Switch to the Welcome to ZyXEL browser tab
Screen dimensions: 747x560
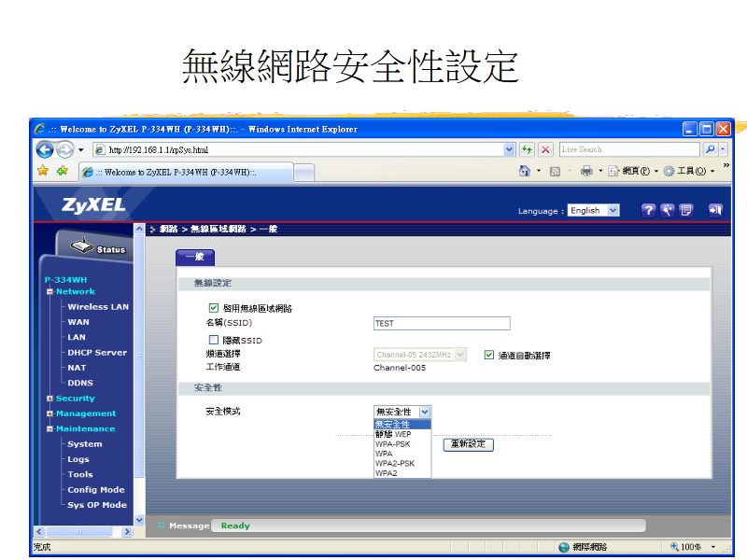(x=186, y=173)
